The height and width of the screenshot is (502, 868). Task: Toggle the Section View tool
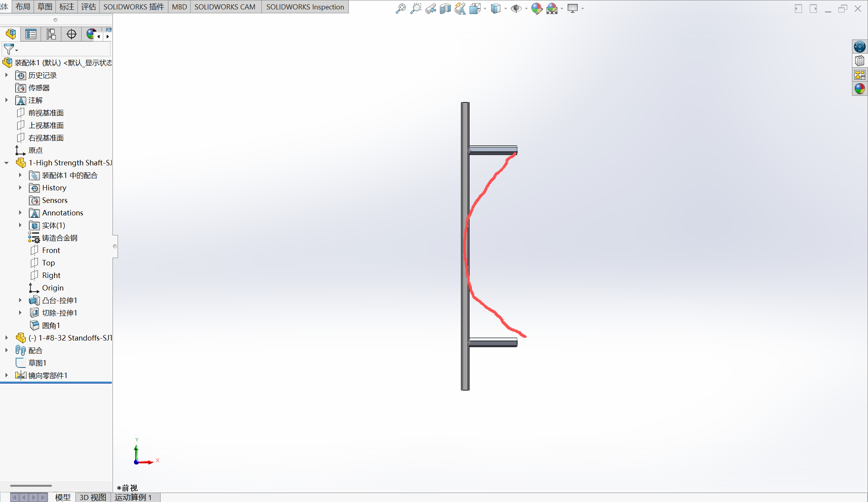tap(445, 8)
